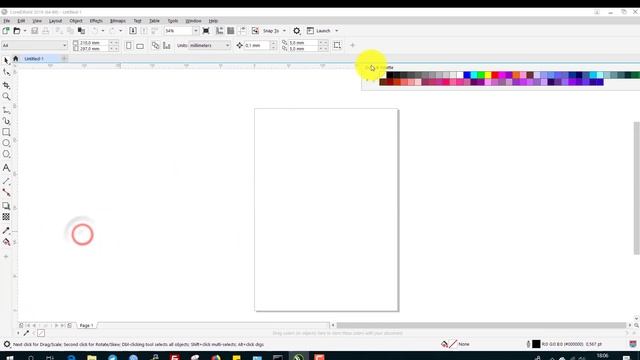
Task: Open the Options gear icon
Action: (x=297, y=31)
